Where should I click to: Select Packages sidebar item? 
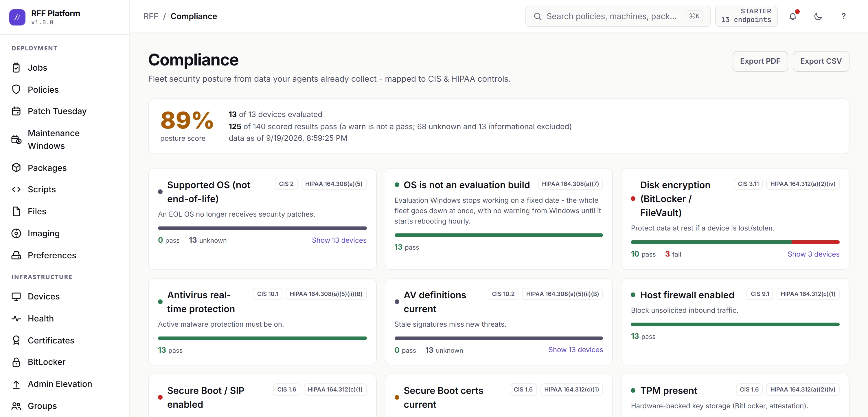click(x=64, y=168)
